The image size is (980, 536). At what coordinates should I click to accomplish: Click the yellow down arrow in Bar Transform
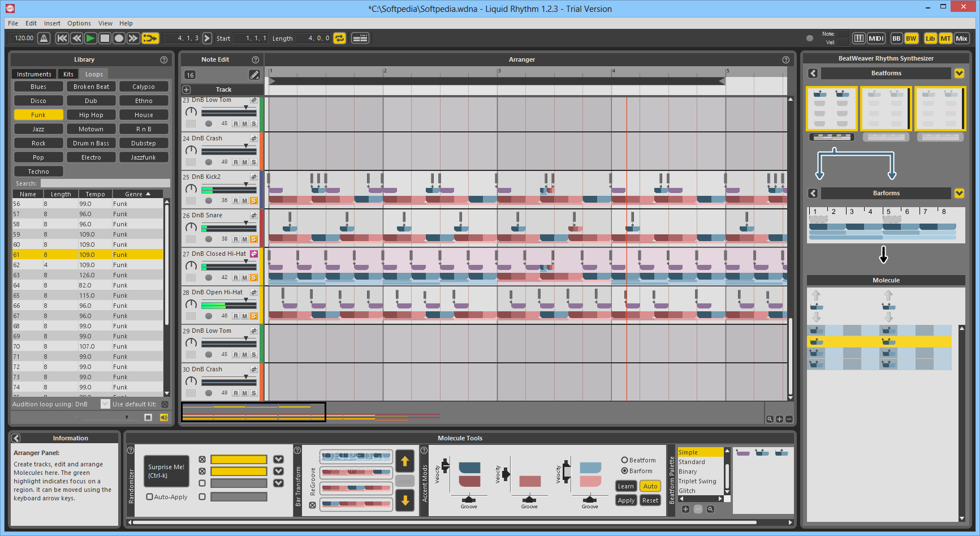405,500
